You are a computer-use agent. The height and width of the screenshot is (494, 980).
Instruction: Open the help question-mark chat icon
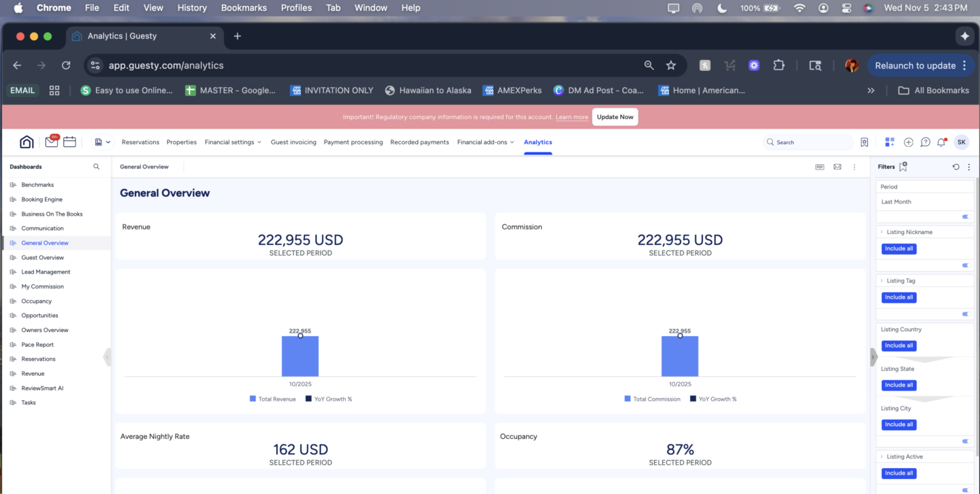point(925,142)
